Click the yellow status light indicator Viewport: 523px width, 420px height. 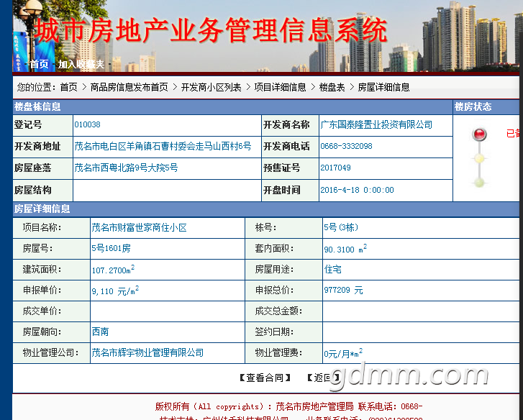[x=480, y=158]
